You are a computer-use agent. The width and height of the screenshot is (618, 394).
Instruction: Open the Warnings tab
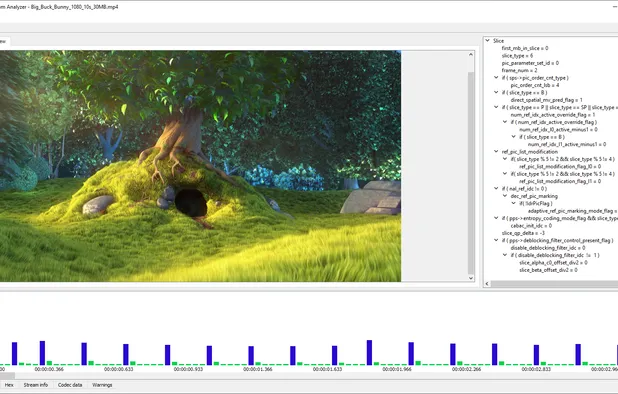tap(102, 385)
